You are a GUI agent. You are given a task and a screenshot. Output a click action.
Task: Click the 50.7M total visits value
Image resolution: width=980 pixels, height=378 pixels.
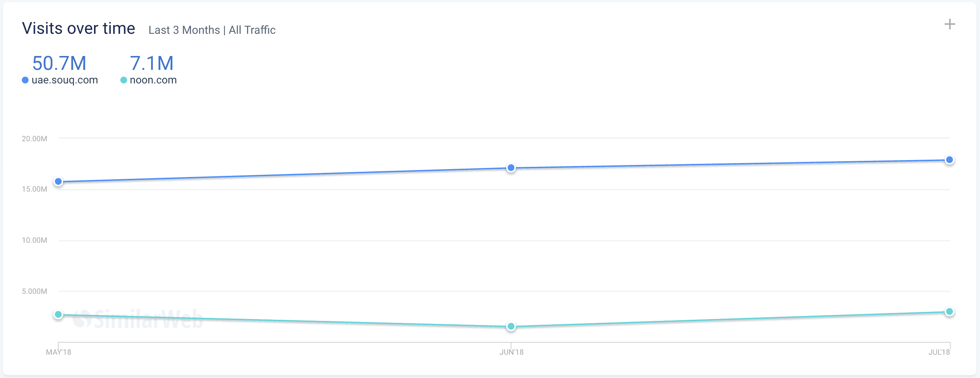coord(59,63)
